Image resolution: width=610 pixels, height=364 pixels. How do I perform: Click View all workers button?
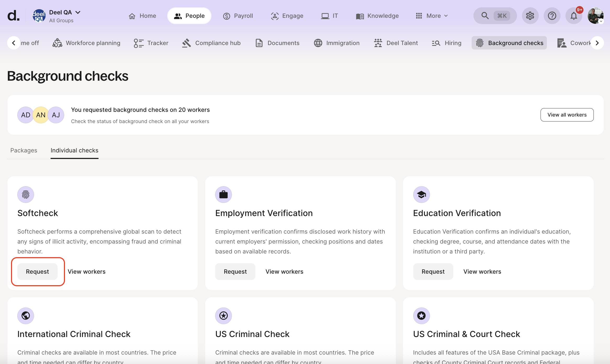click(567, 115)
